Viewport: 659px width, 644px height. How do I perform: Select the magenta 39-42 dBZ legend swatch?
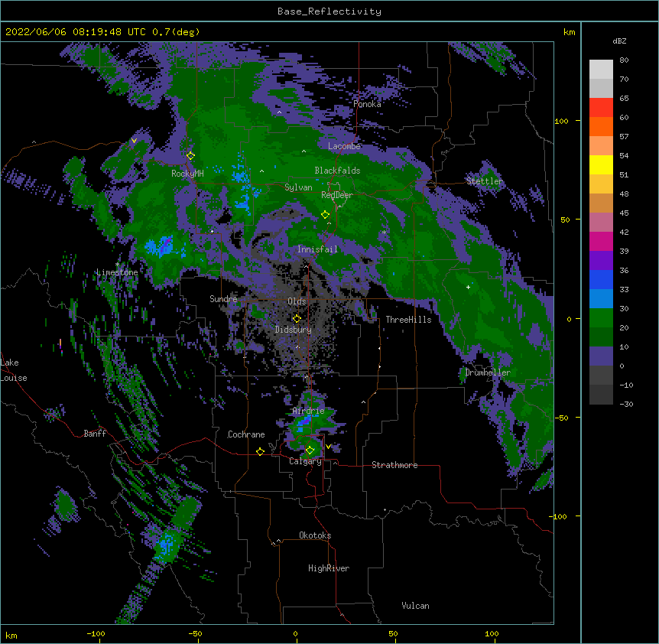(601, 242)
